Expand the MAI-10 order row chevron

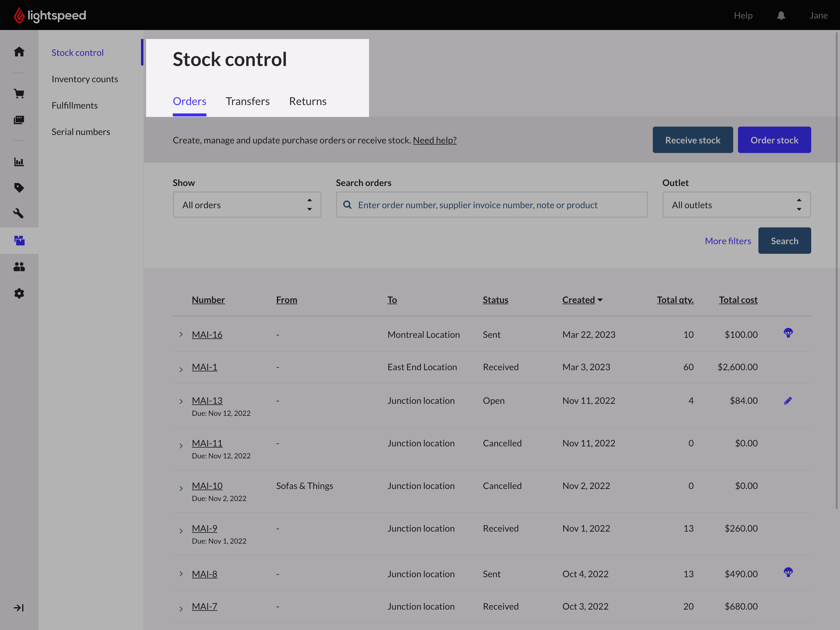coord(181,488)
